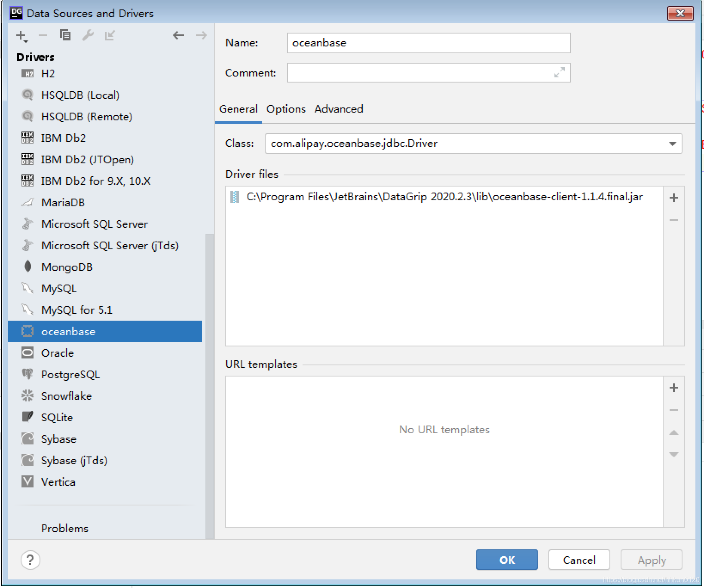Add a URL template with plus
The image size is (704, 588).
(x=674, y=388)
